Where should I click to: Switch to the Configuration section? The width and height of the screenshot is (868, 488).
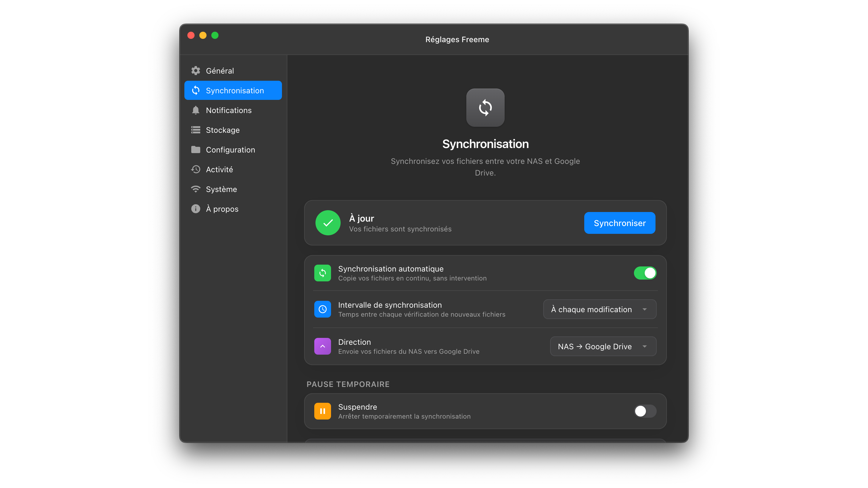coord(233,150)
